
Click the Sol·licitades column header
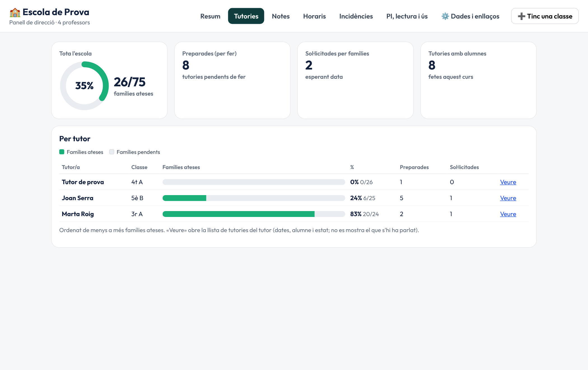pyautogui.click(x=464, y=167)
